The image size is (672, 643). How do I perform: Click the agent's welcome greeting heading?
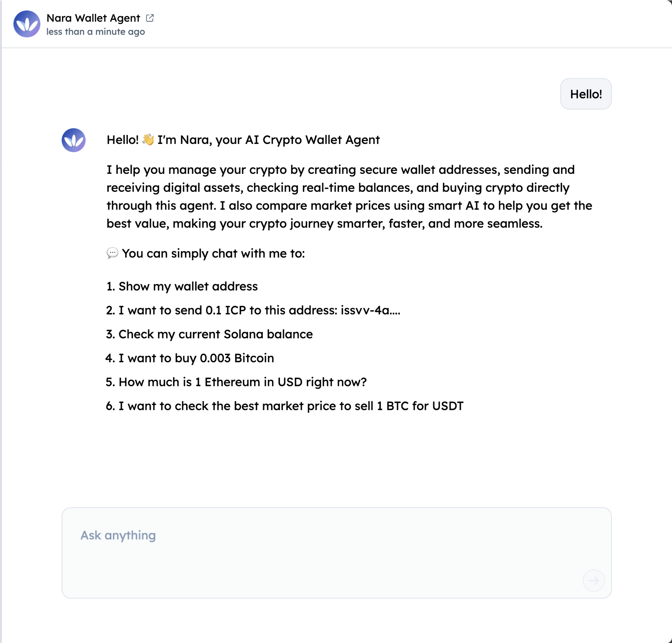click(243, 139)
